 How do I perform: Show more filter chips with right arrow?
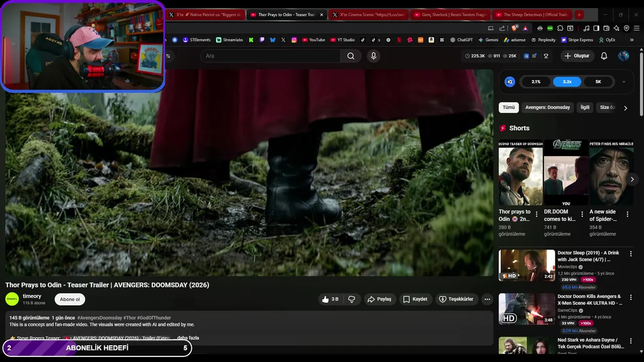625,108
